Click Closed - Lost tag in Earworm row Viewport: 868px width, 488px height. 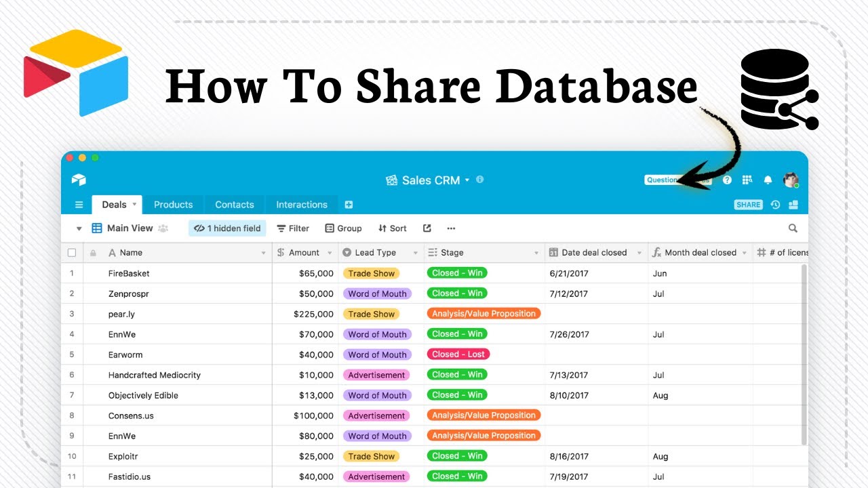click(458, 354)
